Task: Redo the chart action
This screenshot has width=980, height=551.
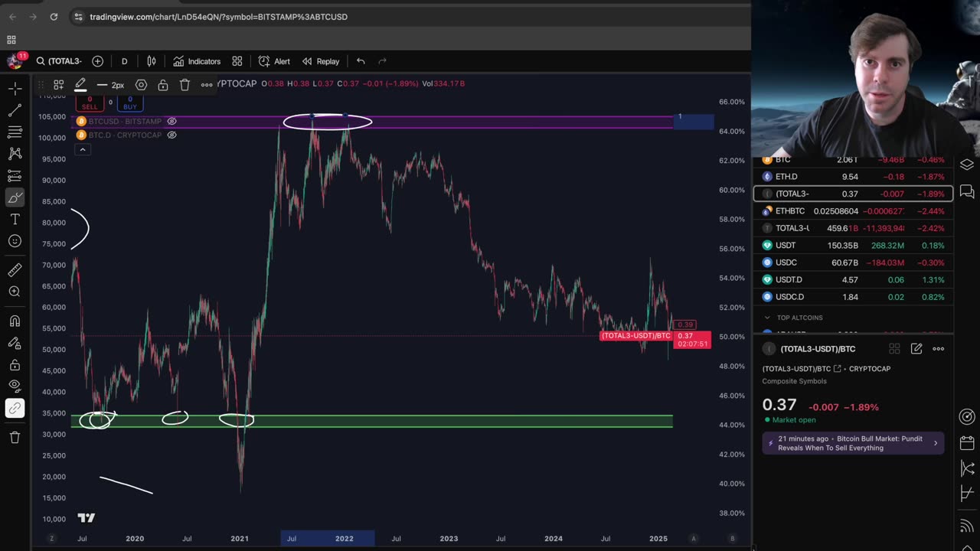Action: point(382,61)
